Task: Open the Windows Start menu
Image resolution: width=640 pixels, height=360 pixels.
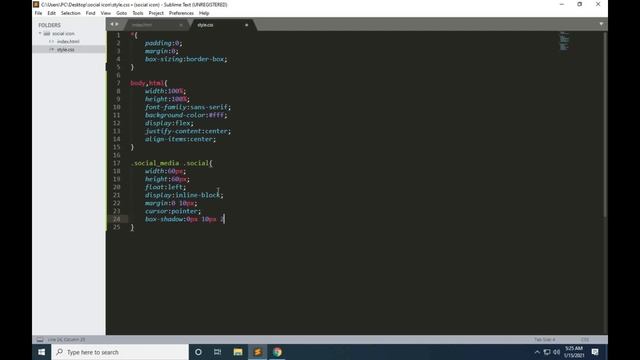Action: tap(42, 352)
